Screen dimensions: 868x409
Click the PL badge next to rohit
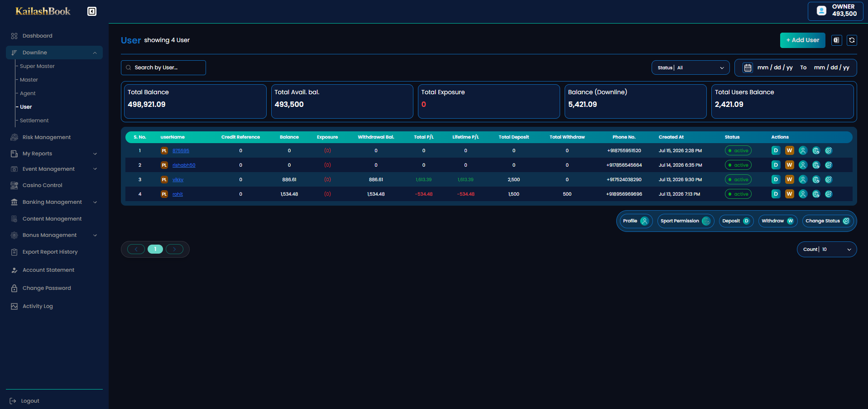pyautogui.click(x=164, y=194)
